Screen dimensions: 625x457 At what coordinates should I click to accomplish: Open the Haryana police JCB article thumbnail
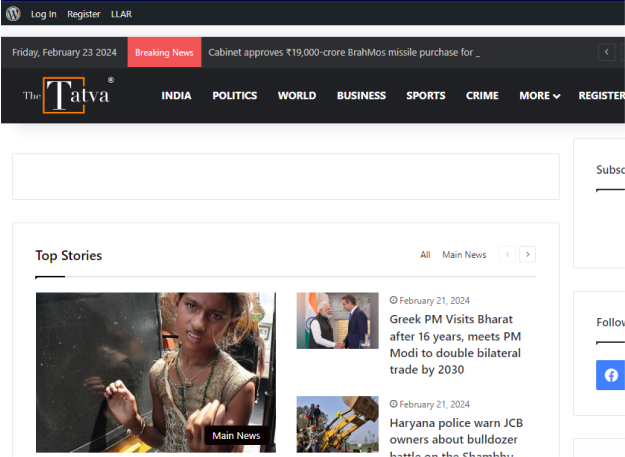pos(337,425)
